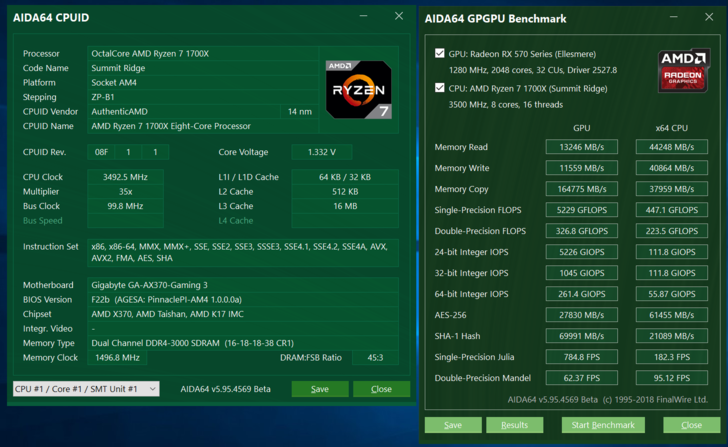The height and width of the screenshot is (447, 728).
Task: Click the Bus Clock 99.8 MHz value
Action: point(125,206)
